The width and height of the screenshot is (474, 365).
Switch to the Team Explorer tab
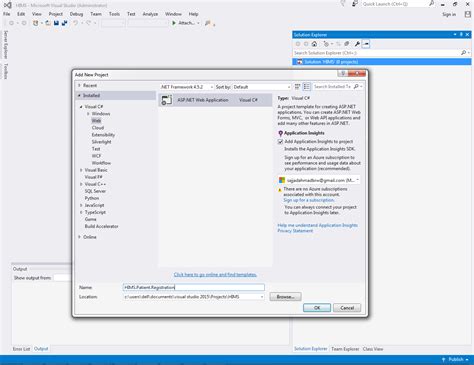[x=345, y=349]
